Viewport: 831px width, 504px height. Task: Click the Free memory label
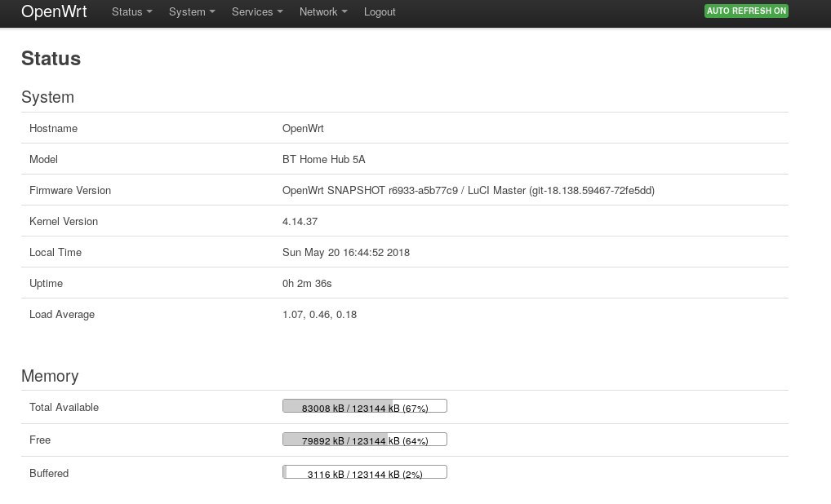pyautogui.click(x=40, y=440)
